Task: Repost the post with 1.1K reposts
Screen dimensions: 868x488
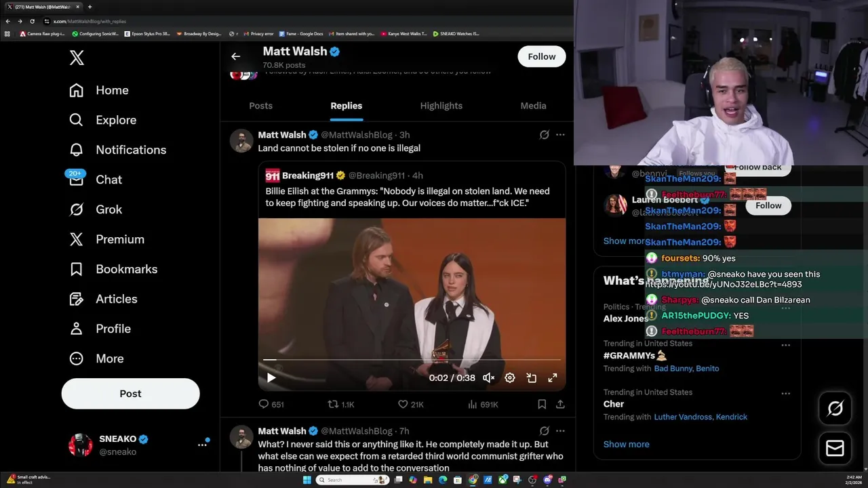Action: click(341, 404)
